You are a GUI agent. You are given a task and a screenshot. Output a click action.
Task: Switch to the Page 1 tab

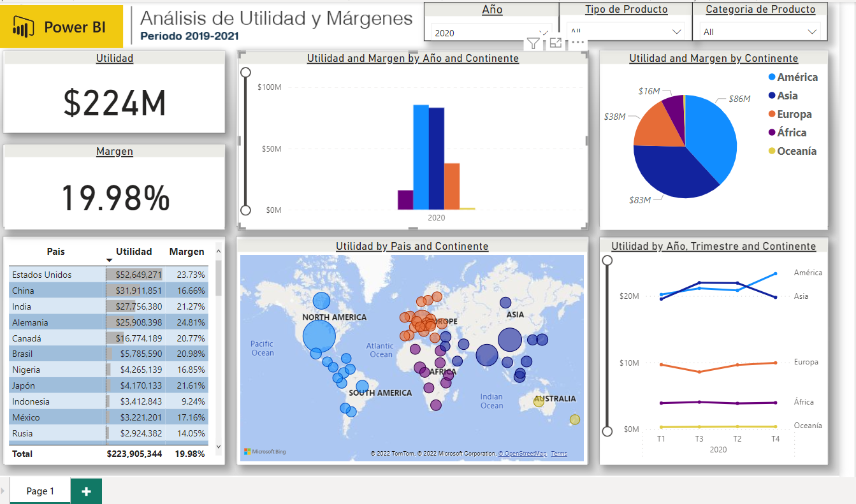tap(40, 491)
